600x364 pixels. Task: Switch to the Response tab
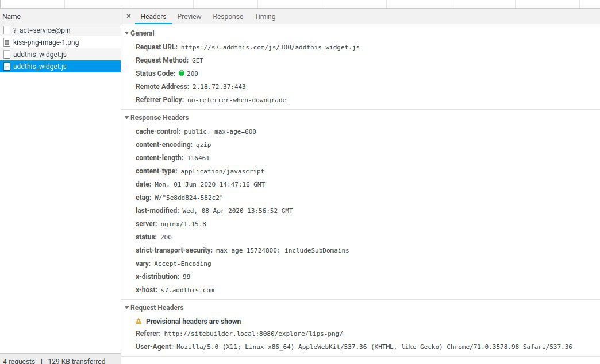(228, 17)
